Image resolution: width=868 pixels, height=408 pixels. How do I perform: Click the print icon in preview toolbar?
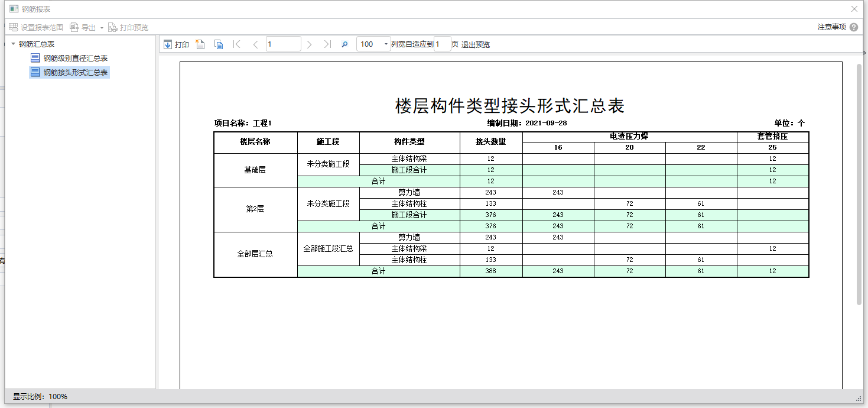168,44
